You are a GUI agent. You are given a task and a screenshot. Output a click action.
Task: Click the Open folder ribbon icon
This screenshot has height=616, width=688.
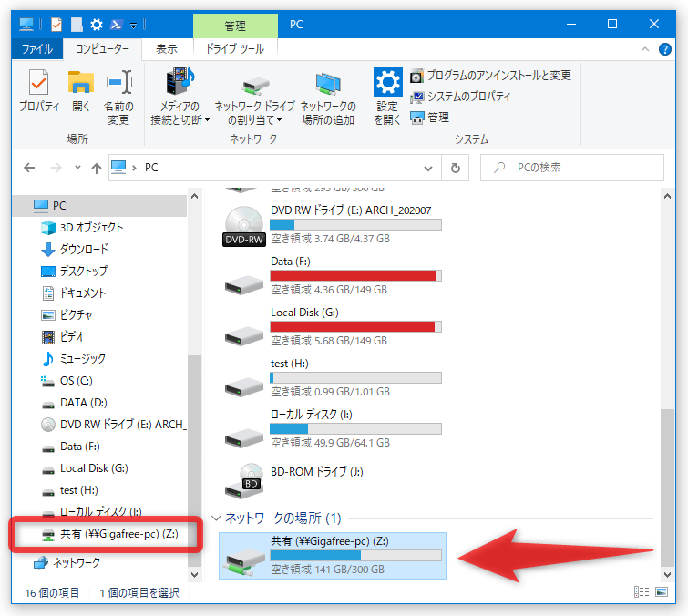tap(81, 91)
